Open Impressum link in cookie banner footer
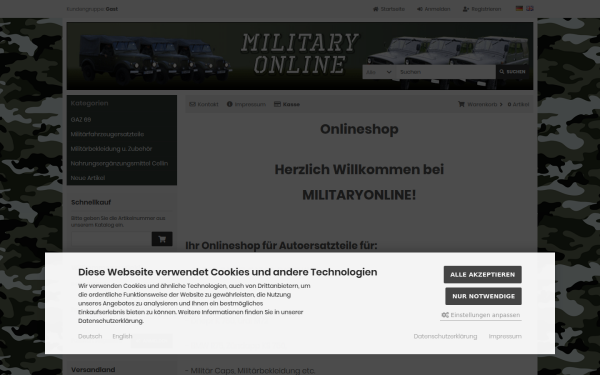 pyautogui.click(x=505, y=336)
